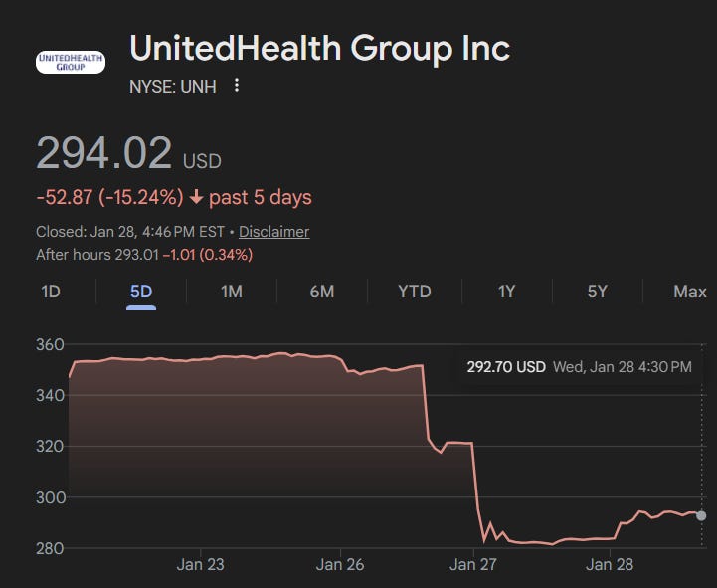717x588 pixels.
Task: Choose the 5Y chart range
Action: (x=597, y=292)
